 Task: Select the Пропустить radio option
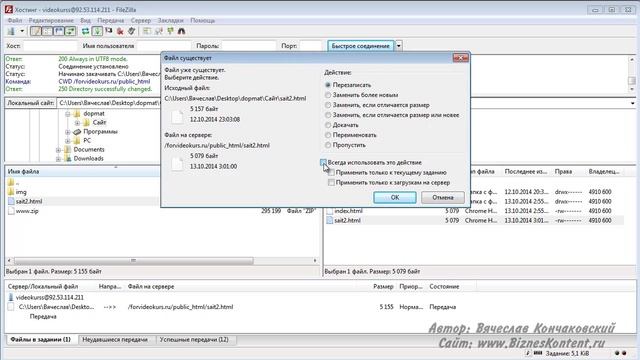328,145
